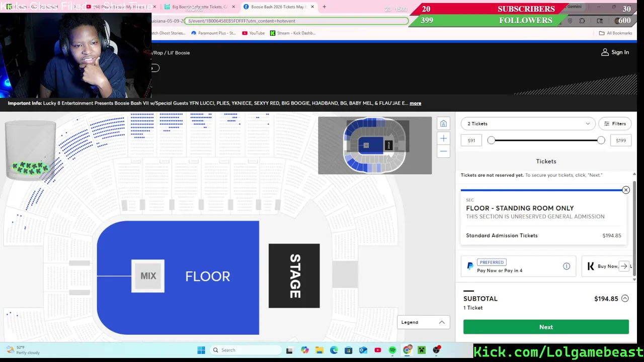This screenshot has height=362, width=644.
Task: Open File Explorer from the taskbar
Action: 319,350
